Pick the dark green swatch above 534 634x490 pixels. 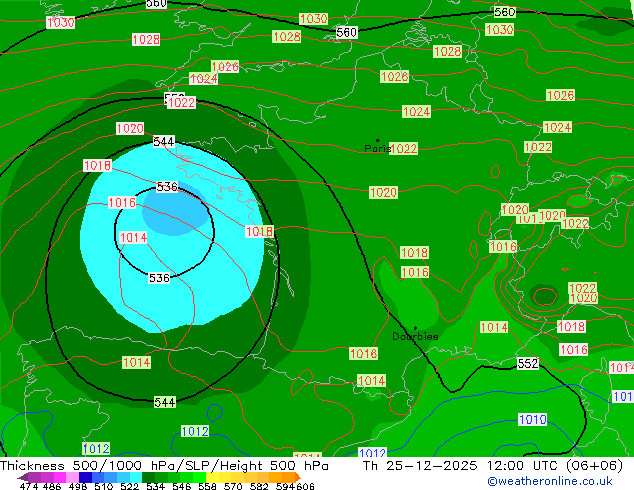point(149,477)
